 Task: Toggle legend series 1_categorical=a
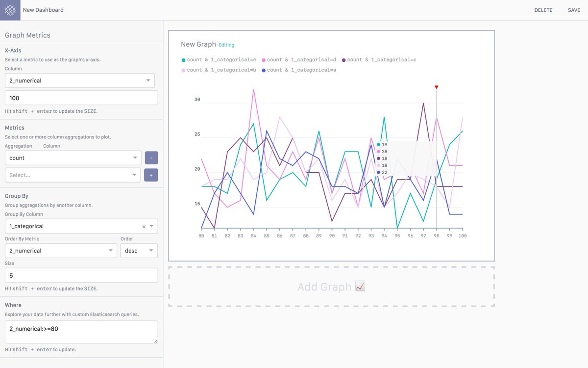point(299,70)
